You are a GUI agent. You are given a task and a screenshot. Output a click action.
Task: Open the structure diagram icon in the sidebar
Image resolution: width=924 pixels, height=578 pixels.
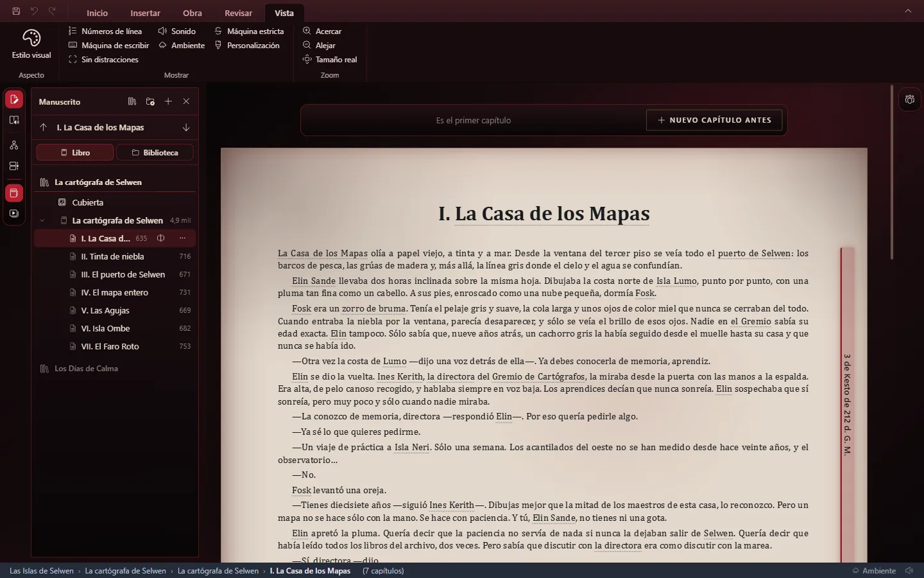click(x=14, y=146)
